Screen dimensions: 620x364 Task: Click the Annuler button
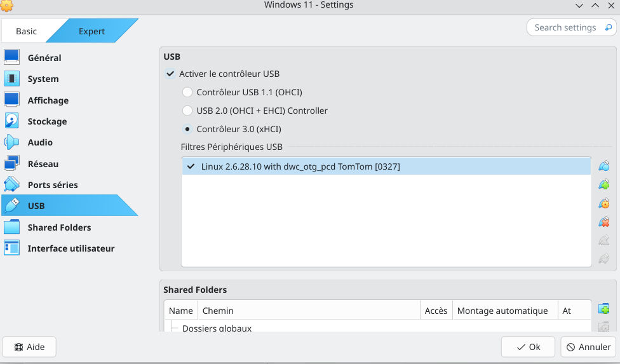pyautogui.click(x=588, y=347)
